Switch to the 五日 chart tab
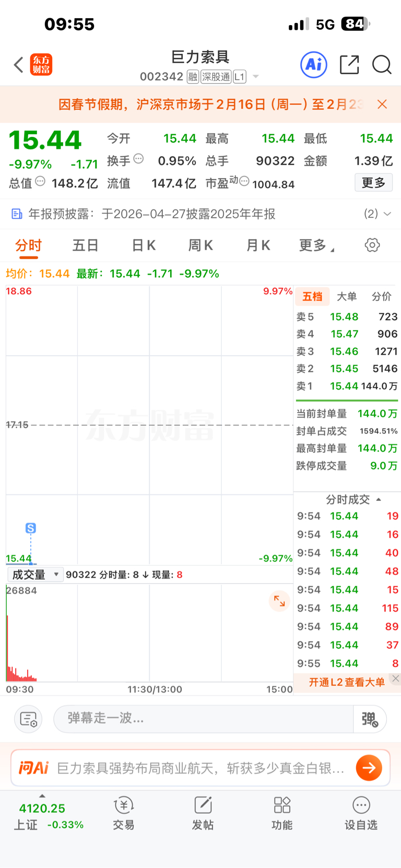Viewport: 401px width, 868px height. tap(86, 245)
